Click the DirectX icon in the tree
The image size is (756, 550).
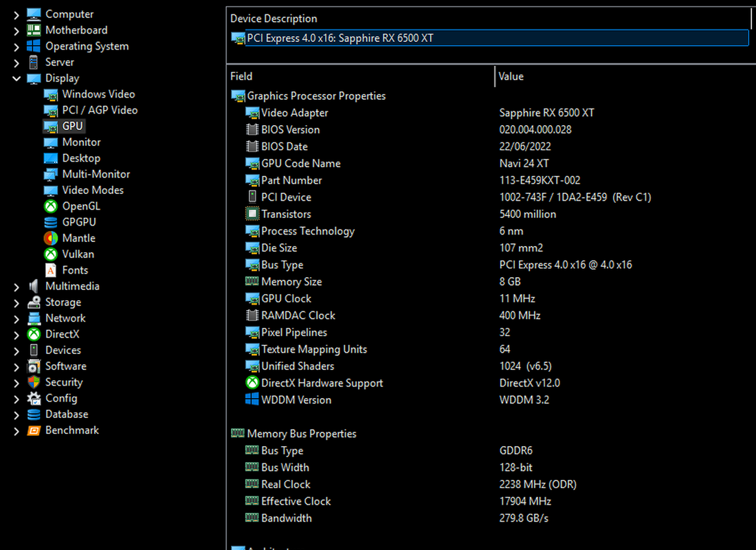[34, 334]
